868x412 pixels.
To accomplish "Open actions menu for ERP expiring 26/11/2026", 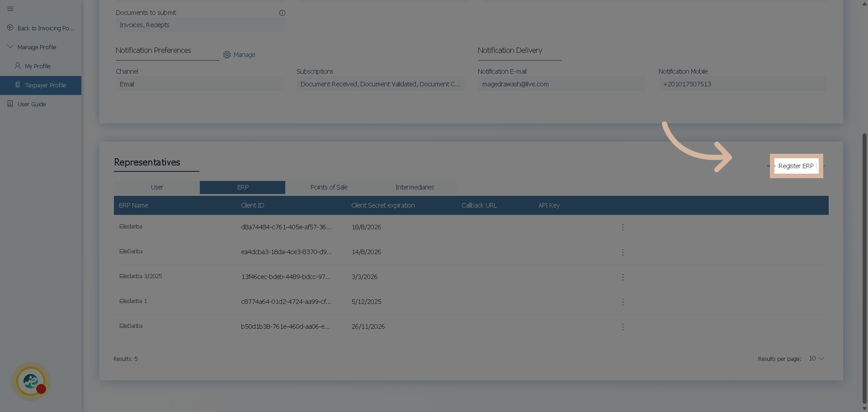I will (623, 327).
